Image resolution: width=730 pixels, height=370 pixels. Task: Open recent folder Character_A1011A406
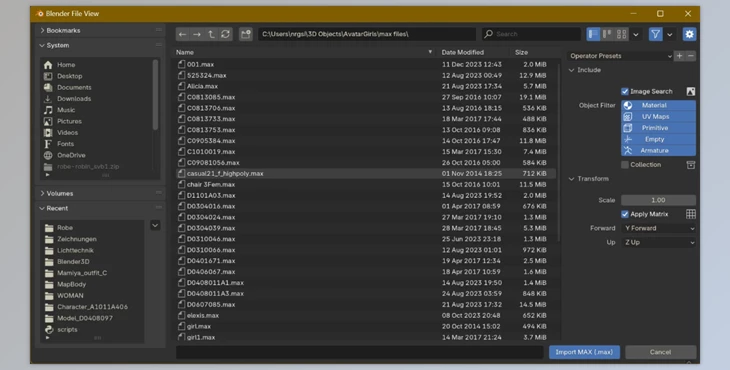[x=93, y=307]
